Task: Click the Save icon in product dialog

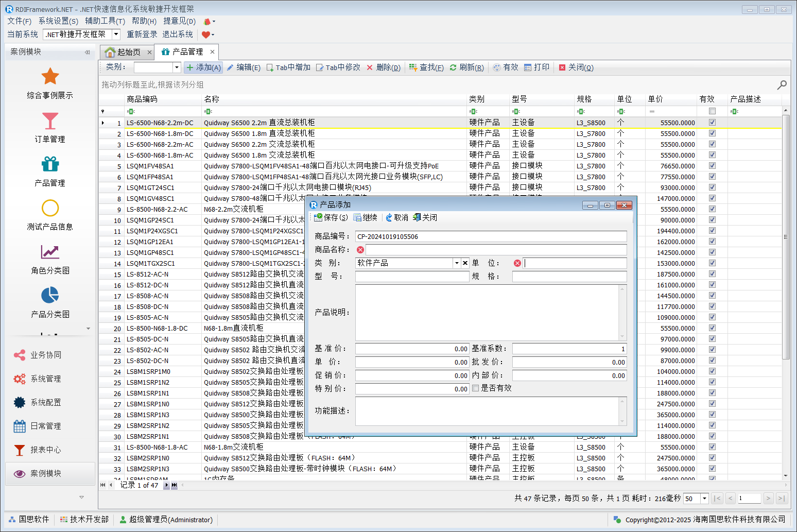Action: pos(318,218)
